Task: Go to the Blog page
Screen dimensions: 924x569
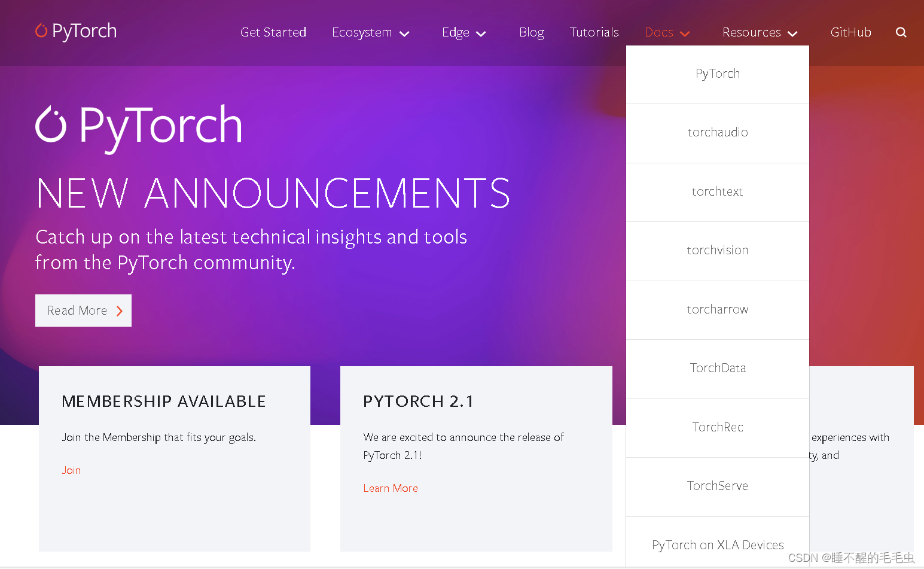Action: [532, 32]
